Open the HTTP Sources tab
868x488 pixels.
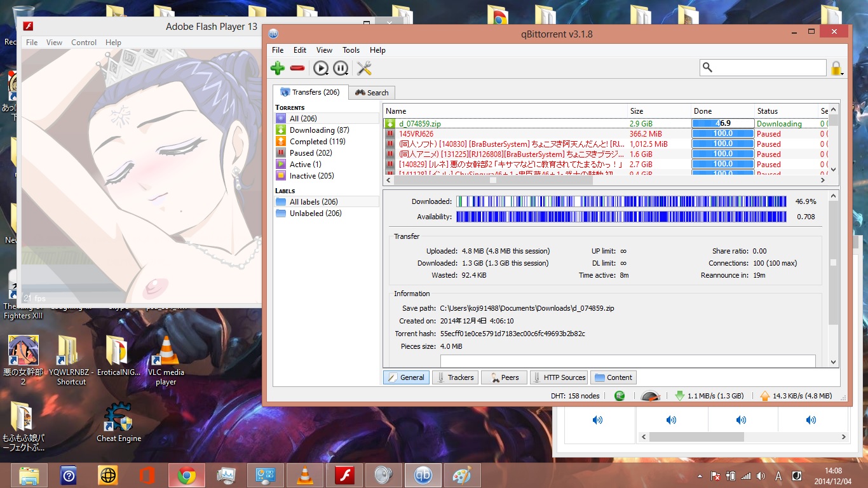tap(559, 377)
